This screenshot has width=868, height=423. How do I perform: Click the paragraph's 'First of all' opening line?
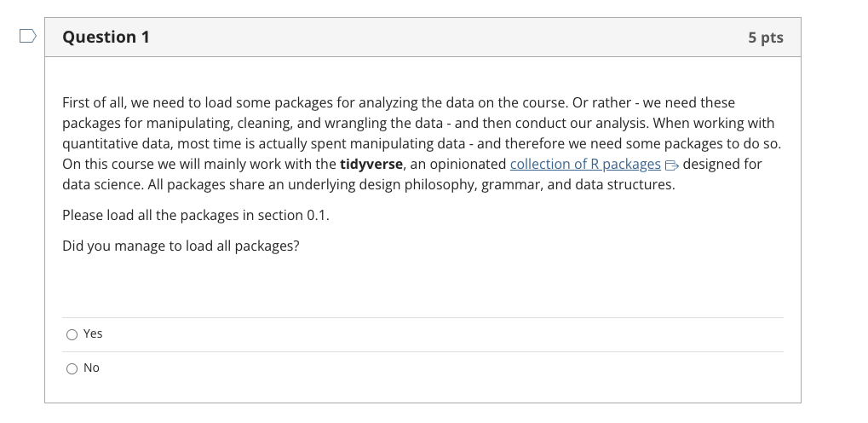click(x=399, y=102)
